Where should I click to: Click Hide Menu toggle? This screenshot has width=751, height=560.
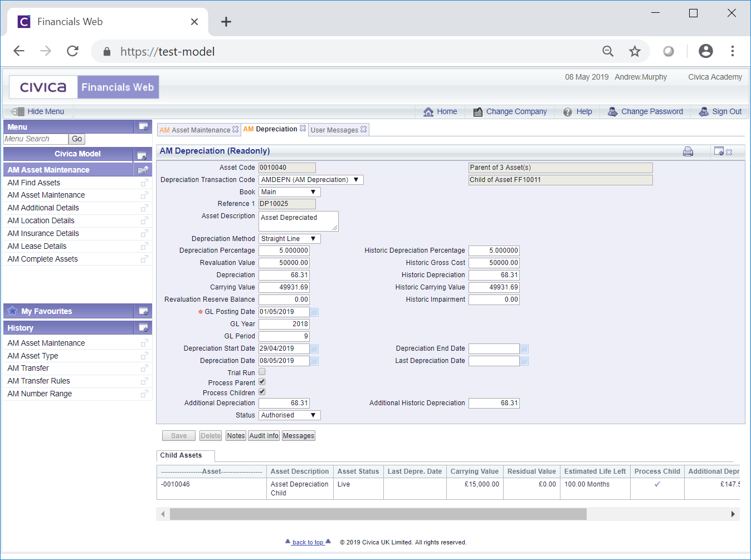click(38, 111)
